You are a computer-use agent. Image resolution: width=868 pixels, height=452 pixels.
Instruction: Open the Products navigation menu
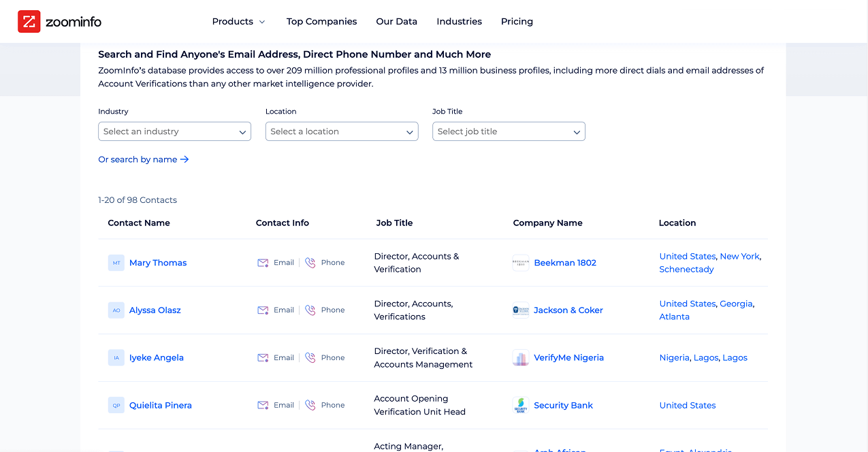tap(238, 22)
